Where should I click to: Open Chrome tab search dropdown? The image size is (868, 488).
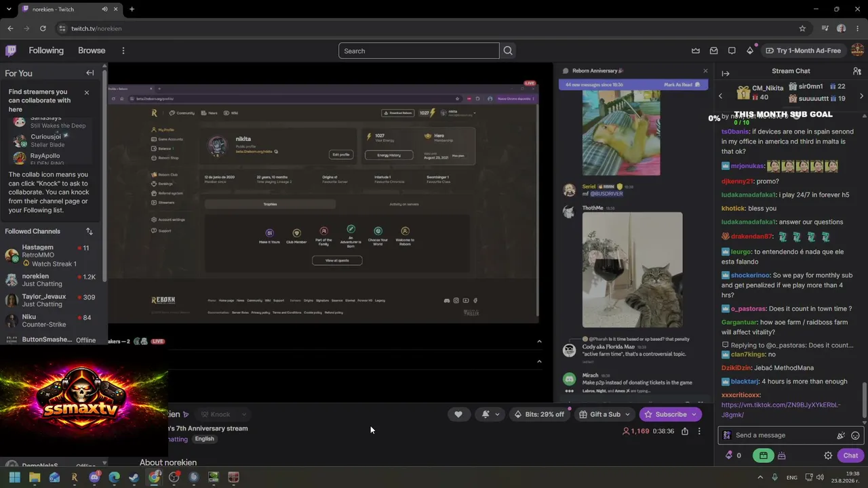pos(8,9)
